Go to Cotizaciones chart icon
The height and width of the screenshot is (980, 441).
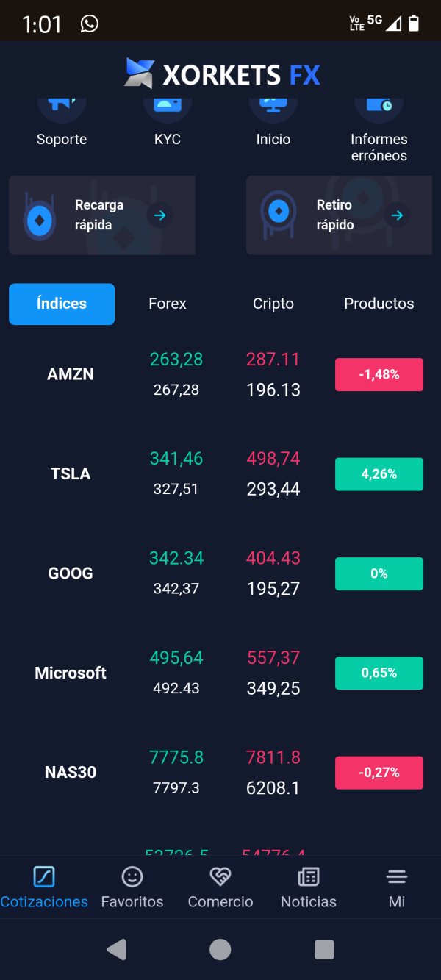tap(44, 876)
